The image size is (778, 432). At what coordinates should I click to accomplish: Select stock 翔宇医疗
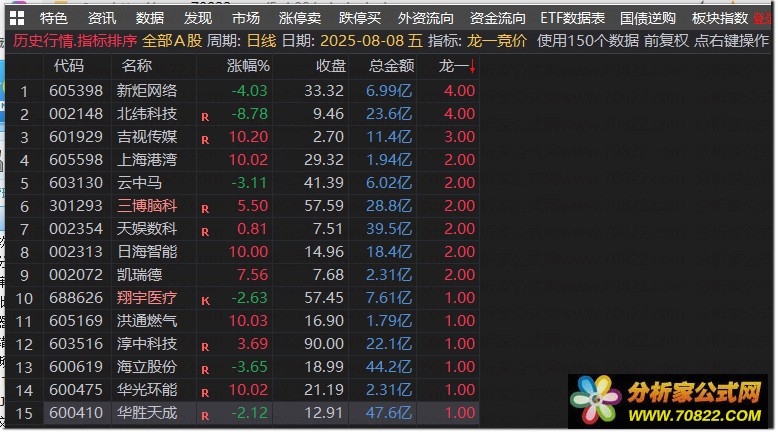click(147, 298)
